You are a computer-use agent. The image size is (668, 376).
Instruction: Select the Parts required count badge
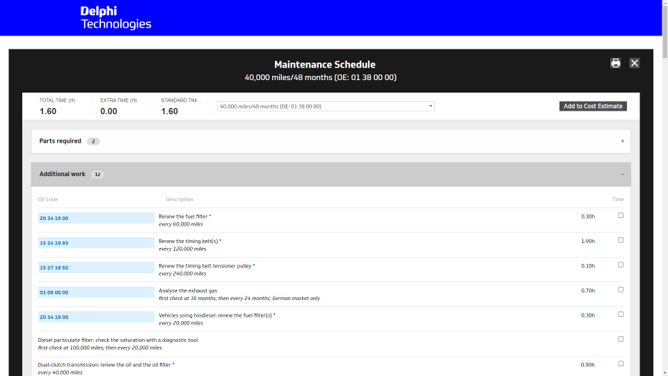(x=93, y=141)
